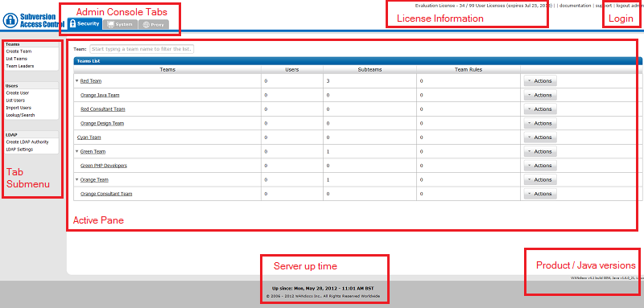Open the Security tab

pos(85,24)
